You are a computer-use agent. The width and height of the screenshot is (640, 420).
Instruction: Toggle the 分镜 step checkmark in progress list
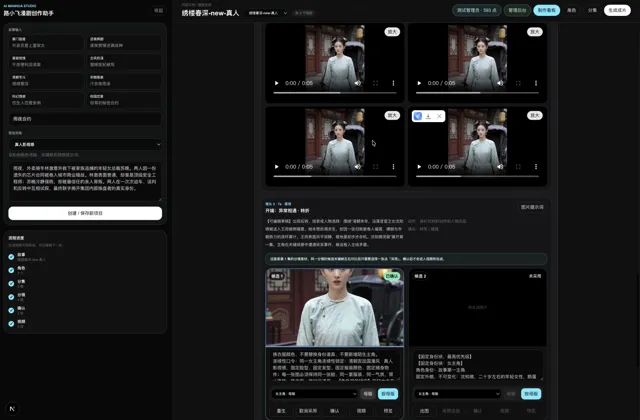11,297
